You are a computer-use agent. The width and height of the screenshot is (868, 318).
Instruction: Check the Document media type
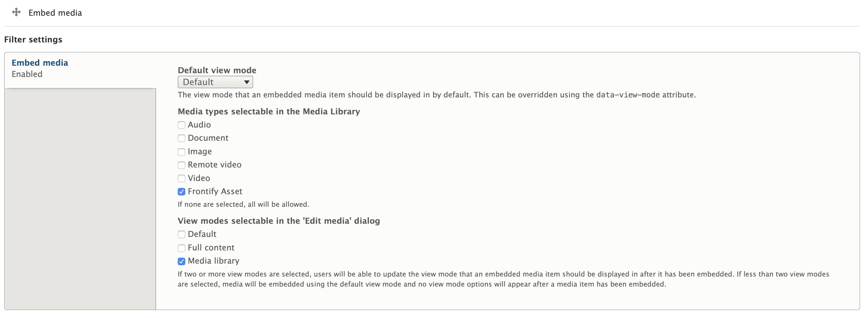[181, 138]
